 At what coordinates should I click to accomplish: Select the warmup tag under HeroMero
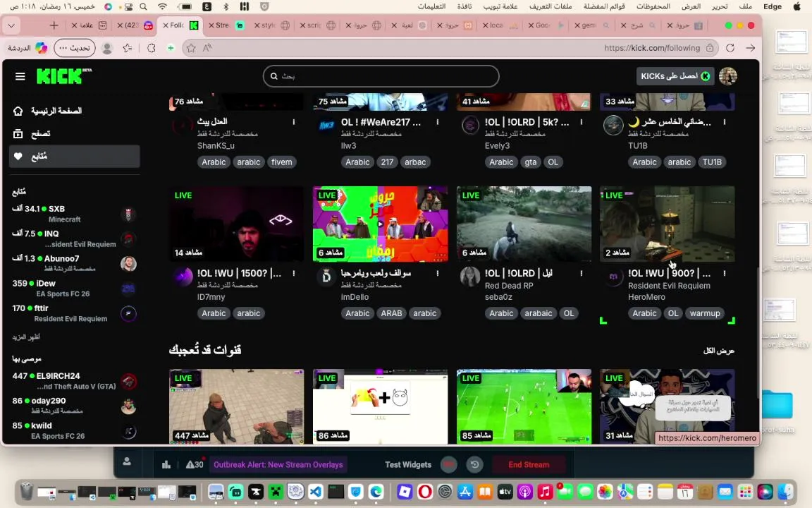tap(705, 313)
